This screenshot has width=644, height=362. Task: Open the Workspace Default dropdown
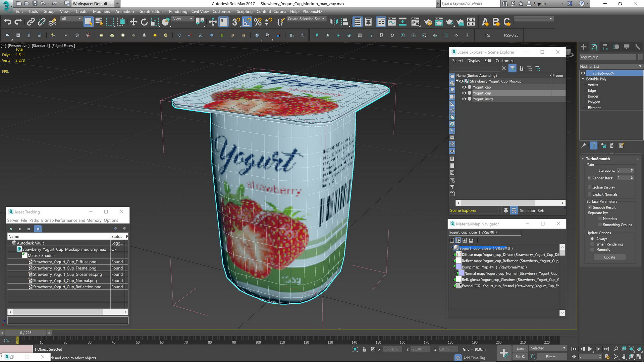(x=93, y=4)
